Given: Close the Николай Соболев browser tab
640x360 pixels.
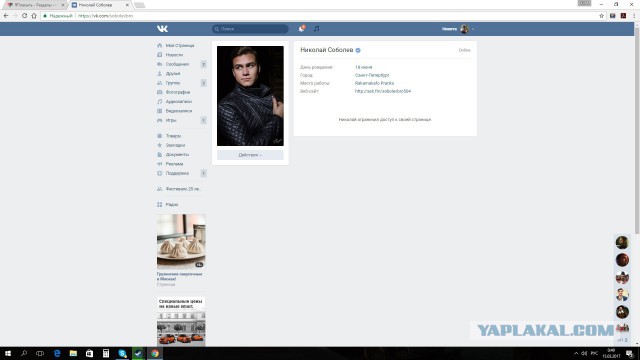Looking at the screenshot, I should click(127, 5).
